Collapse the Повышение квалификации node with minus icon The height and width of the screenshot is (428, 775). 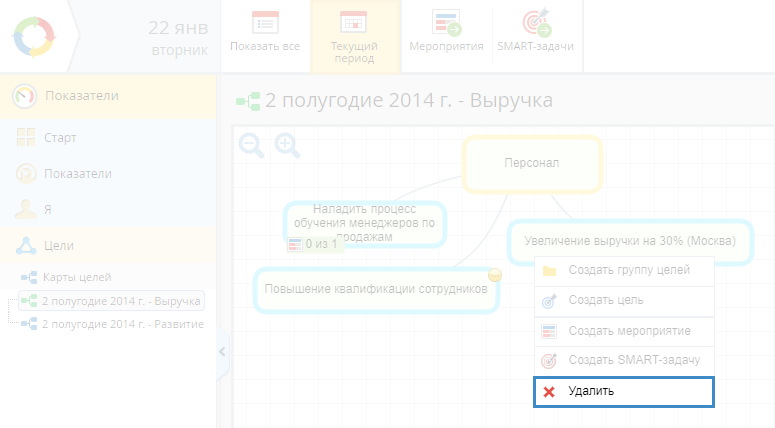tap(494, 275)
